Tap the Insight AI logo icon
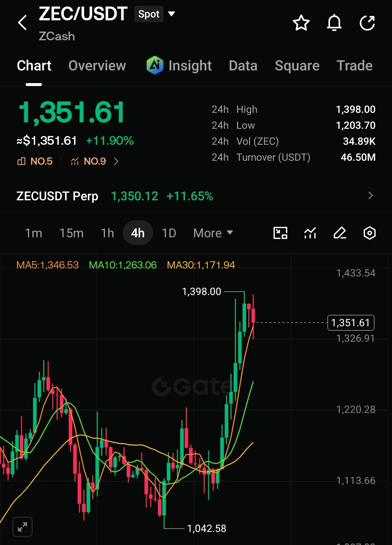 pos(155,65)
